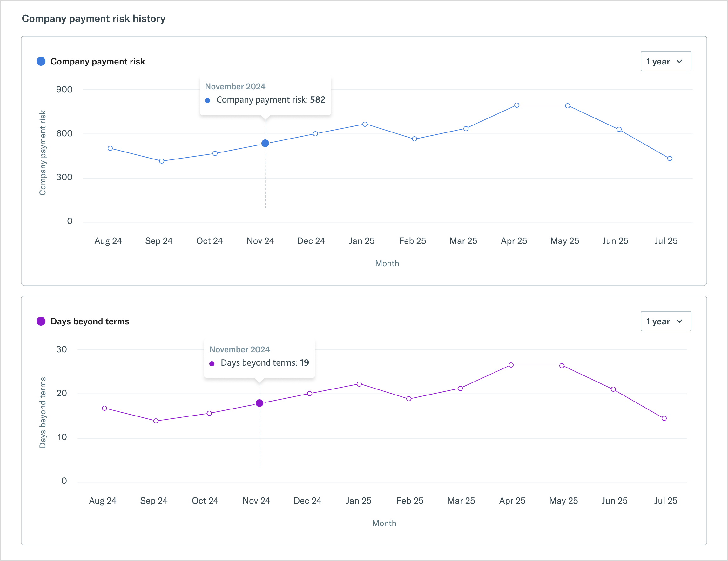Viewport: 728px width, 561px height.
Task: Click chevron arrow in top chart range selector
Action: click(x=679, y=61)
